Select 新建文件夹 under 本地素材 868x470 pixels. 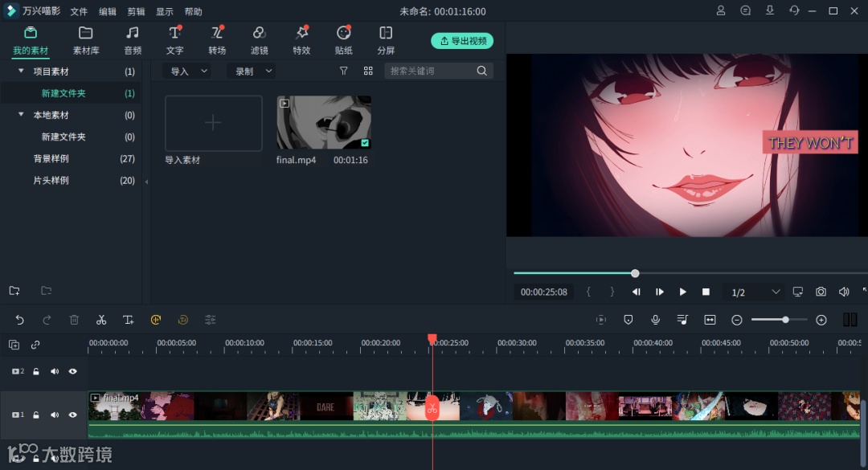pyautogui.click(x=63, y=137)
